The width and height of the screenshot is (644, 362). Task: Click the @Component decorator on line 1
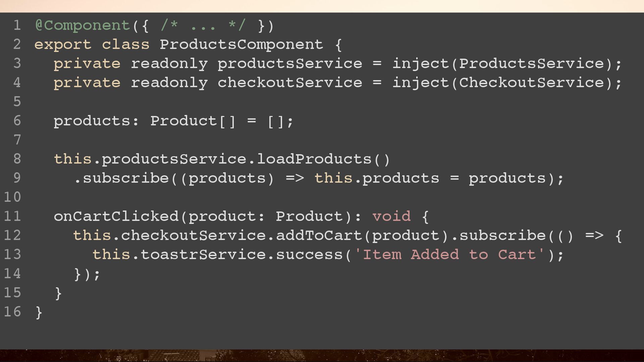tap(83, 26)
